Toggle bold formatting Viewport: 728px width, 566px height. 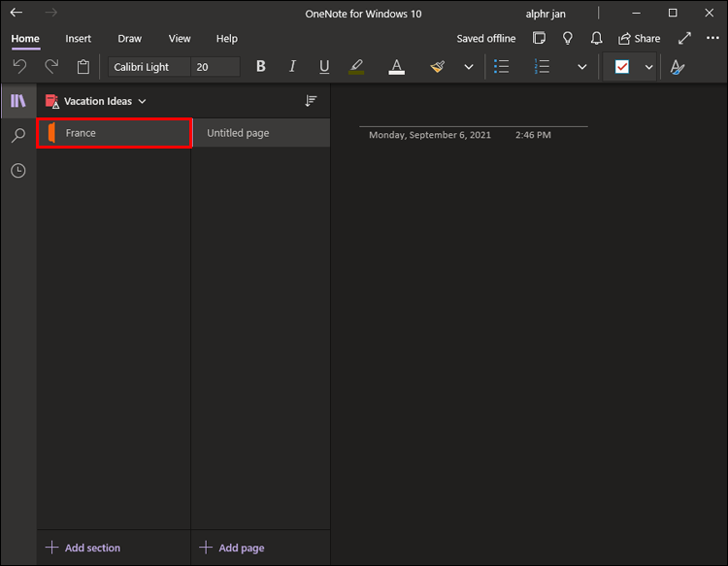[x=260, y=67]
